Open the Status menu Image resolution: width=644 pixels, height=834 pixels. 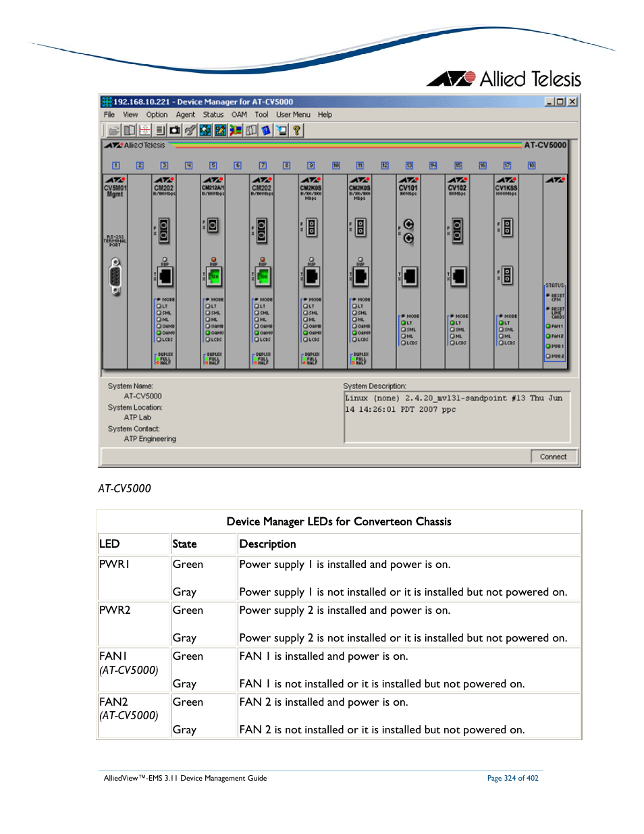pyautogui.click(x=213, y=115)
